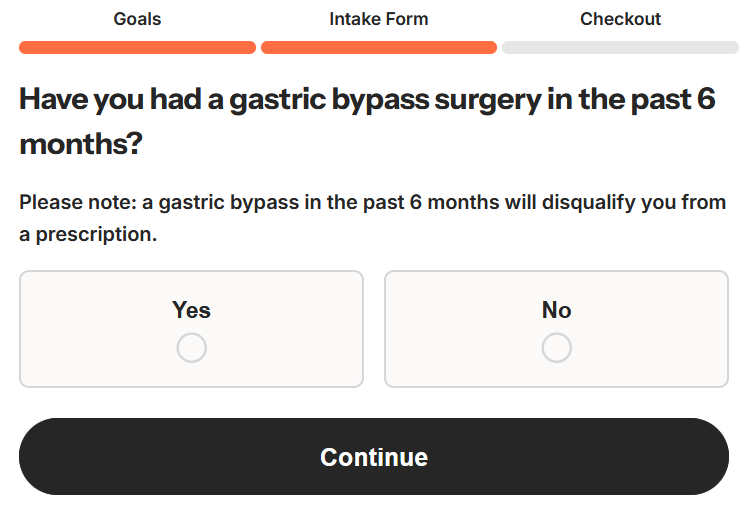This screenshot has height=521, width=754.
Task: Switch to the Intake Form step
Action: [x=378, y=19]
